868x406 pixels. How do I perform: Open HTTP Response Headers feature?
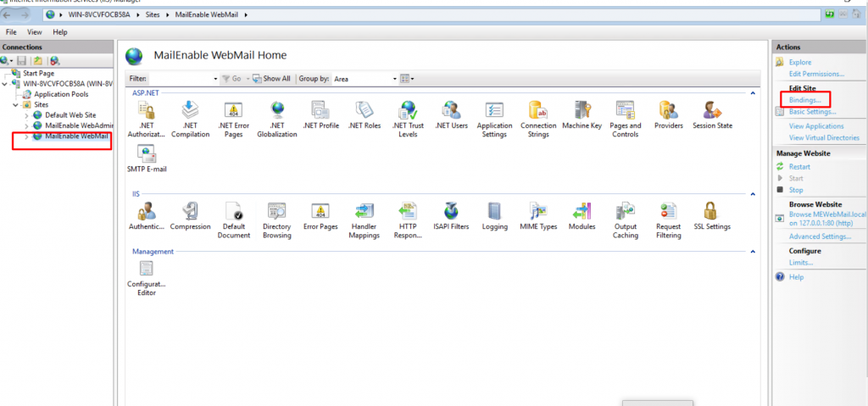click(408, 220)
